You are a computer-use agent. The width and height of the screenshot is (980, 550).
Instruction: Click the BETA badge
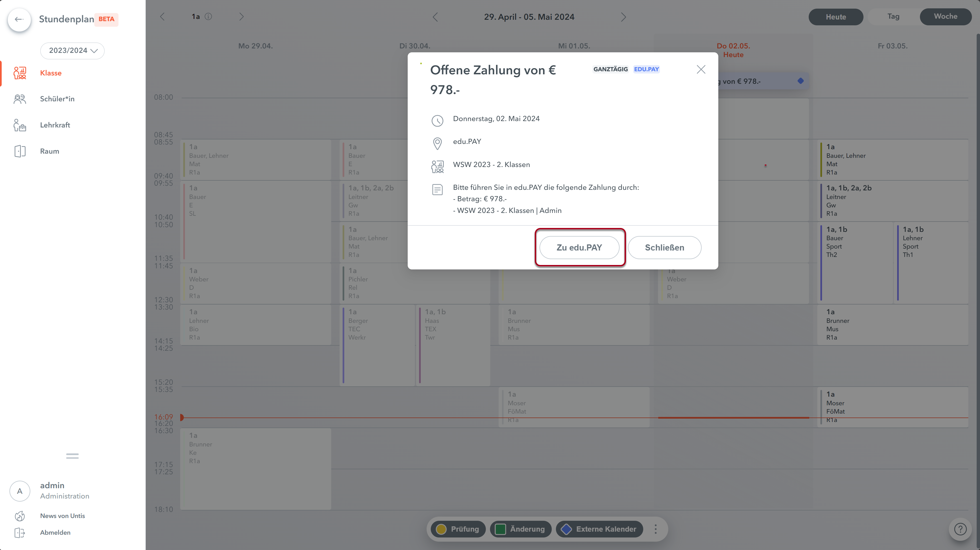click(x=106, y=19)
